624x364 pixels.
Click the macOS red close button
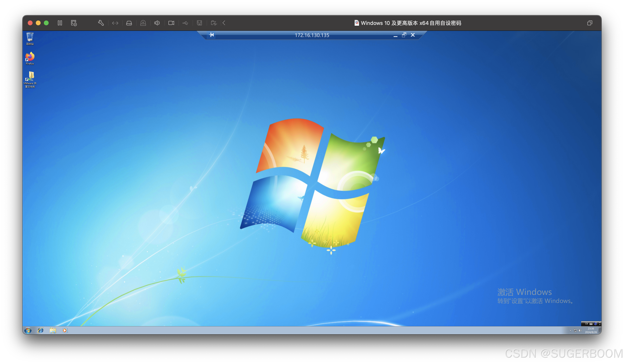click(30, 23)
